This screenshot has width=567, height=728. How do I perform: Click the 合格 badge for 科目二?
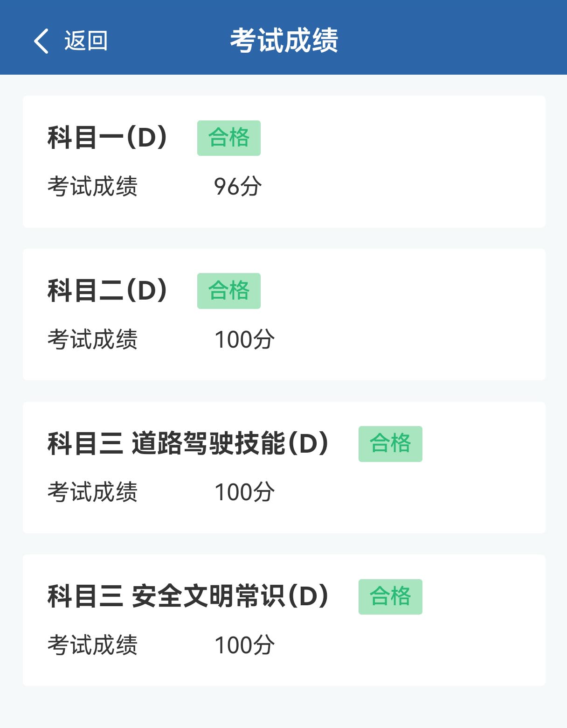tap(229, 291)
